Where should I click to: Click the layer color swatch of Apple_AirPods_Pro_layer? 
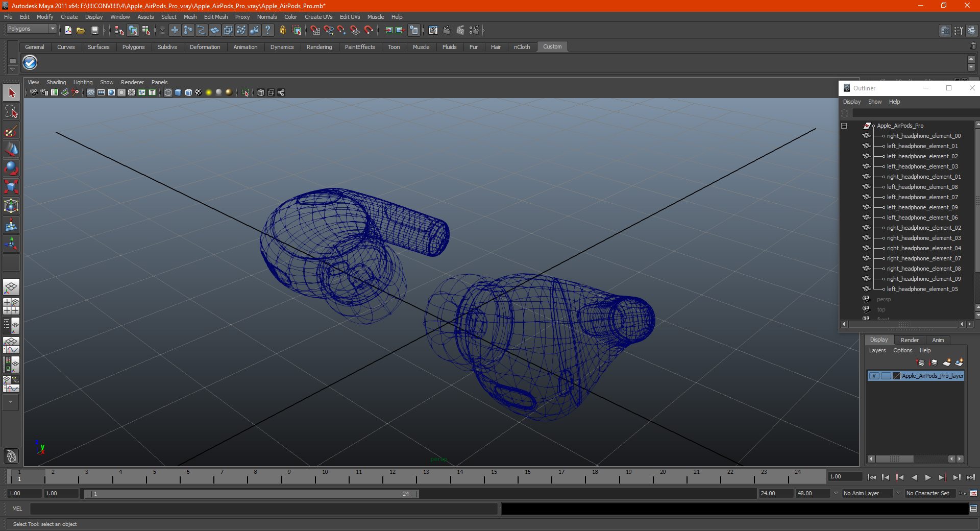[x=897, y=376]
